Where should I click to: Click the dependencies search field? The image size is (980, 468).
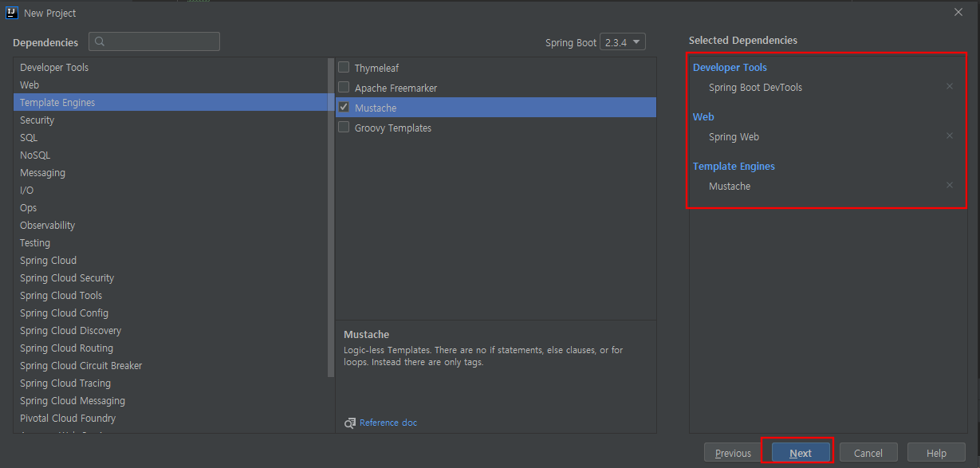[155, 41]
